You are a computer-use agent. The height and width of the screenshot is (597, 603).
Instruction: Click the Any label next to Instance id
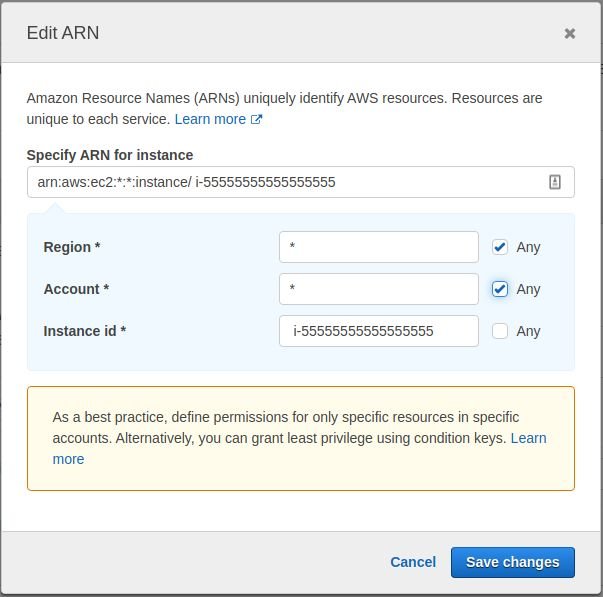[528, 331]
